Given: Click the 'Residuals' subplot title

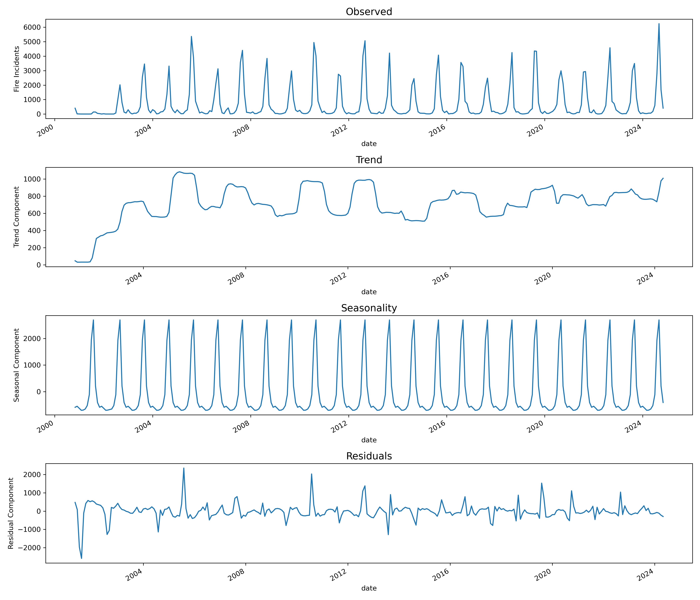Looking at the screenshot, I should [369, 456].
